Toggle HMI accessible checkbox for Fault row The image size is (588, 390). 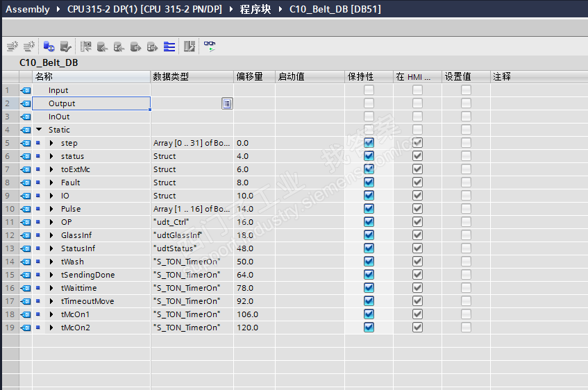(x=417, y=183)
